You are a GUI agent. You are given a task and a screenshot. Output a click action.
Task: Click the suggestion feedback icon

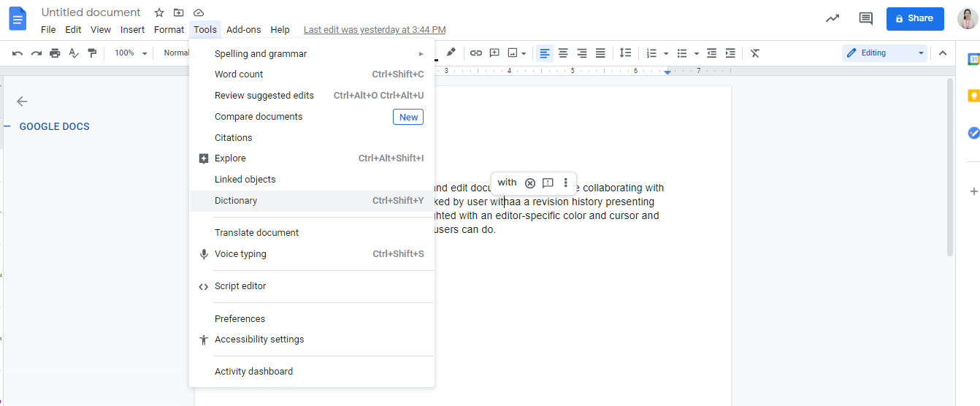click(x=548, y=183)
